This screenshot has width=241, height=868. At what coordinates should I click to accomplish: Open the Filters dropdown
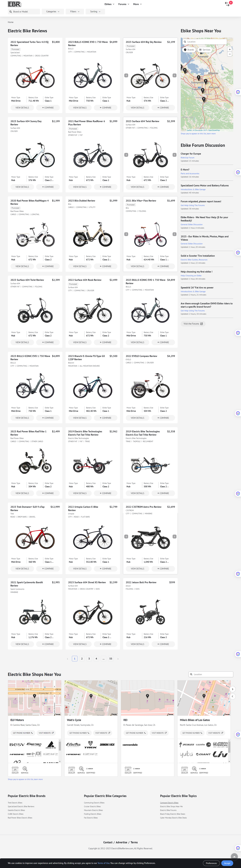coord(75,11)
